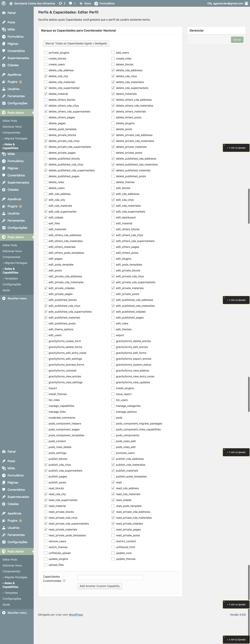
Task: Open the Olá, agaved.dev@gmail.com account menu
Action: [x=227, y=3]
